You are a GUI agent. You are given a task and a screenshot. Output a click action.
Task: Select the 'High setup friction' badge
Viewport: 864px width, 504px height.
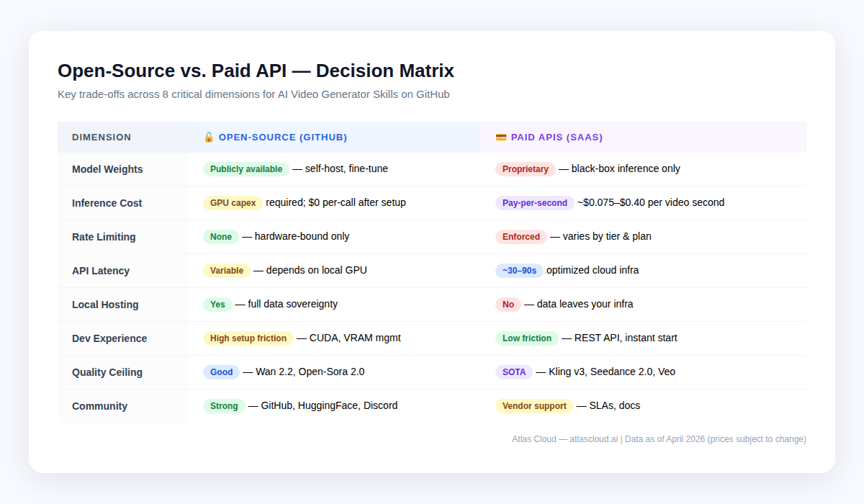tap(248, 338)
